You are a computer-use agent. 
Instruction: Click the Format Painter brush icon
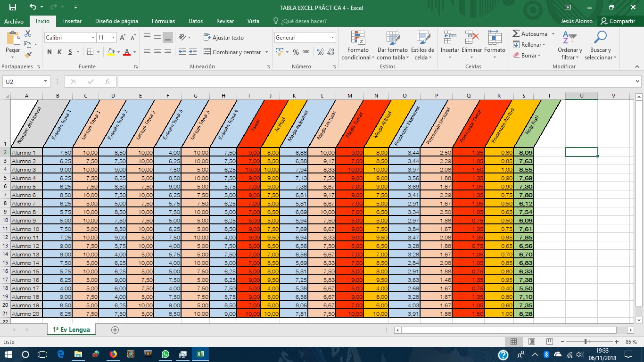coord(28,55)
